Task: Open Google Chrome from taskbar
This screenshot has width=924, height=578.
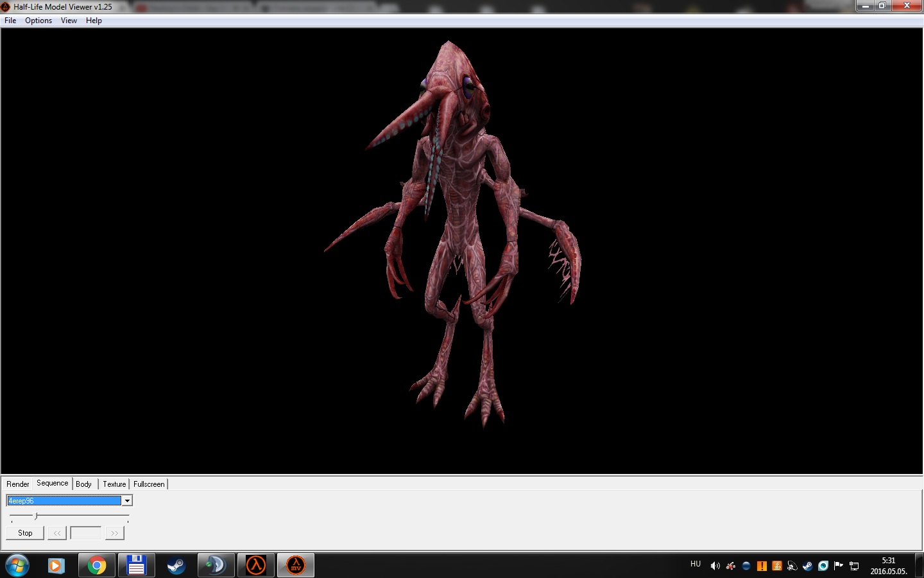Action: pyautogui.click(x=97, y=566)
